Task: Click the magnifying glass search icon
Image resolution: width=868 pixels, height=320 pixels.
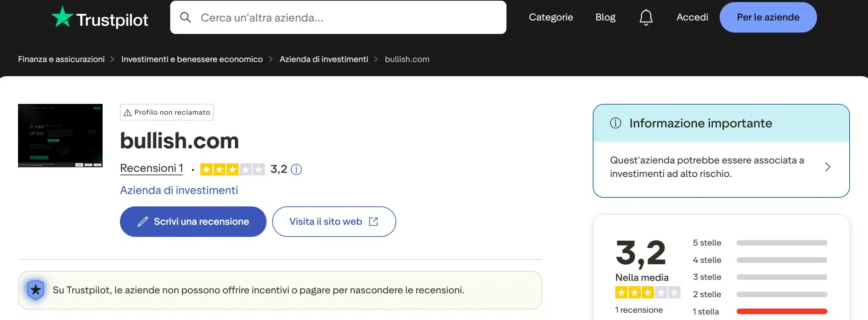Action: 186,17
